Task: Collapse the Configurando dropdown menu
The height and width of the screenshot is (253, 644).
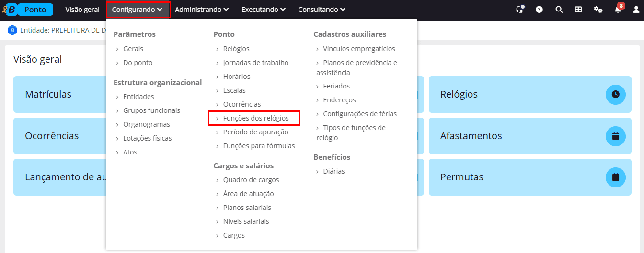Action: pyautogui.click(x=138, y=10)
